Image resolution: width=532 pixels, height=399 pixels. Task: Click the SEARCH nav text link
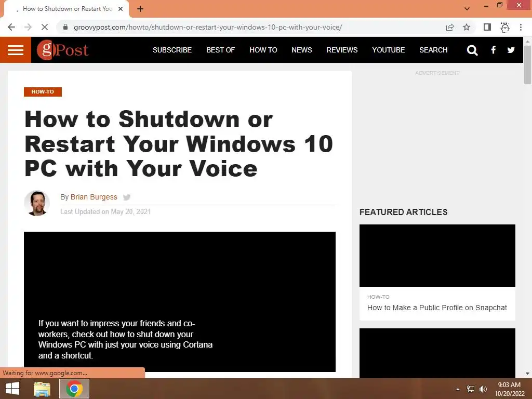point(433,50)
